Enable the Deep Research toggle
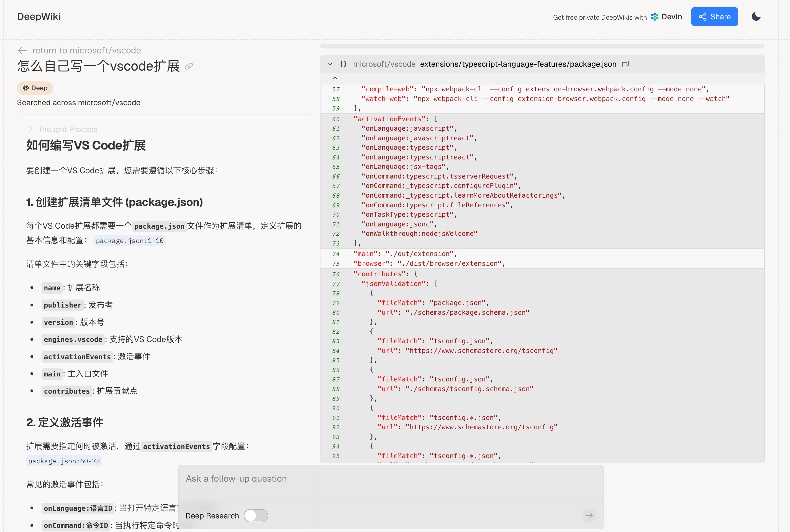This screenshot has width=790, height=532. click(256, 515)
